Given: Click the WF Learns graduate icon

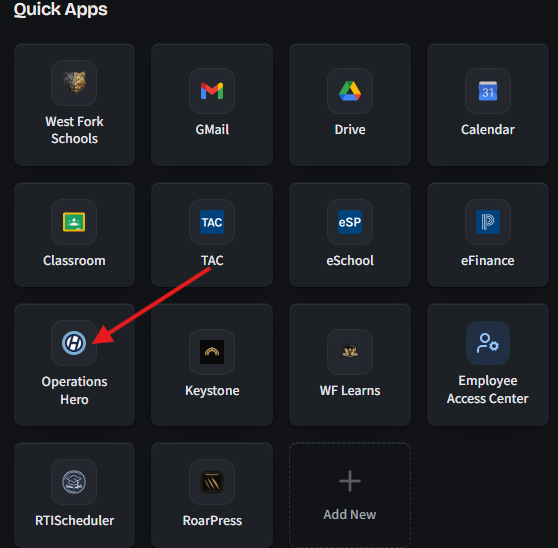Looking at the screenshot, I should [350, 352].
